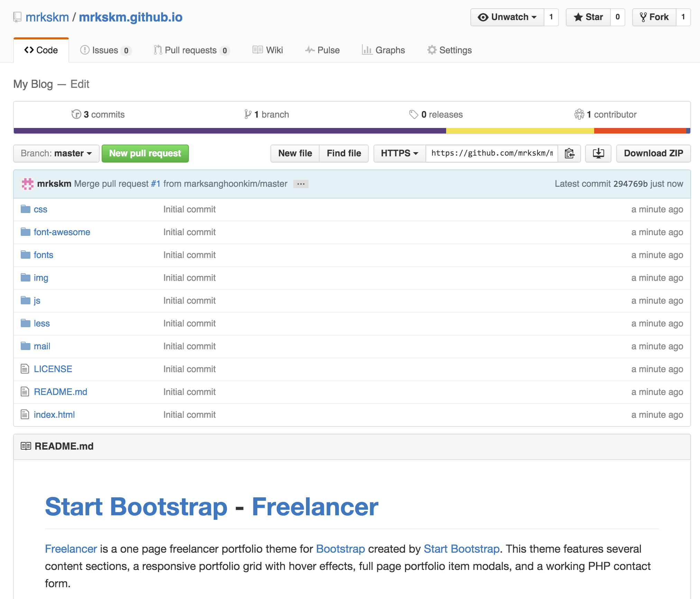View the 3 commits link

pos(98,114)
